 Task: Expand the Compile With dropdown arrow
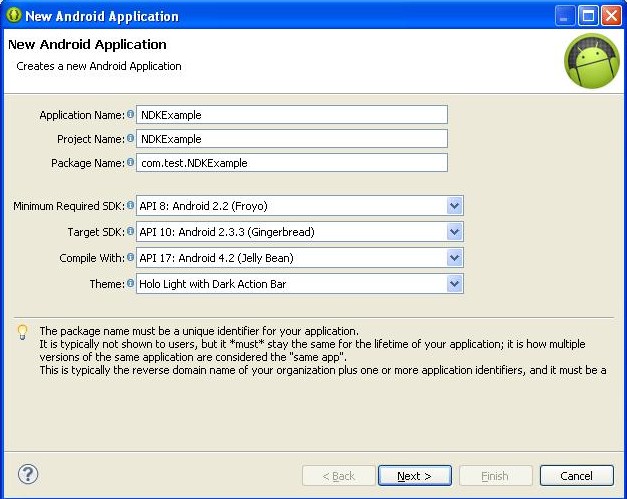tap(454, 258)
